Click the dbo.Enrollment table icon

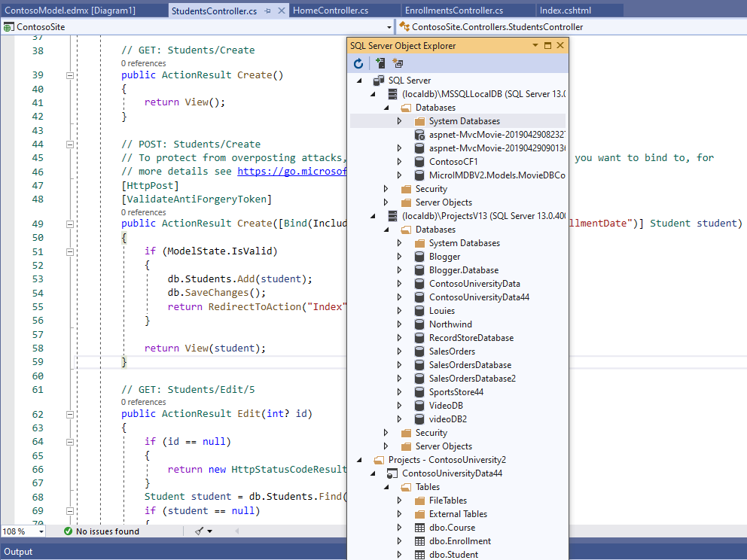click(419, 541)
